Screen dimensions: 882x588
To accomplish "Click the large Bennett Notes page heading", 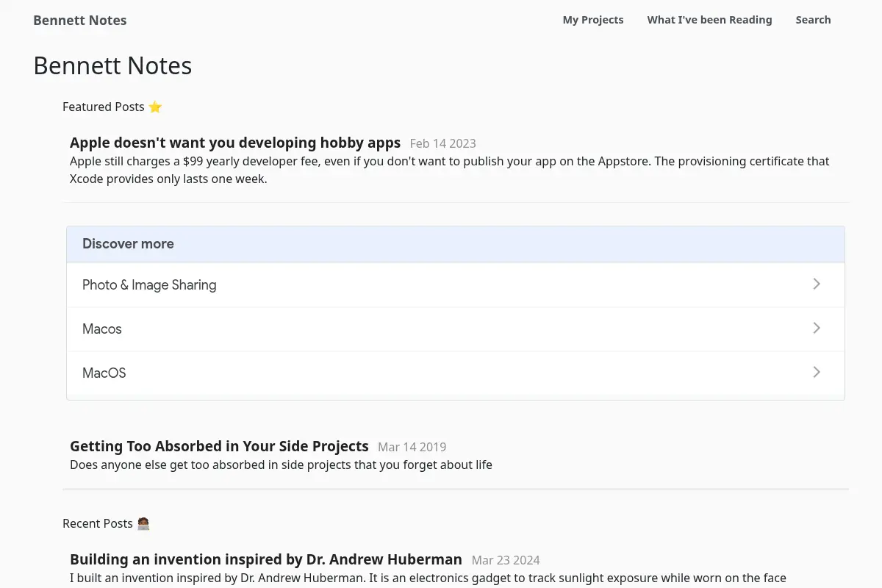I will click(x=112, y=65).
